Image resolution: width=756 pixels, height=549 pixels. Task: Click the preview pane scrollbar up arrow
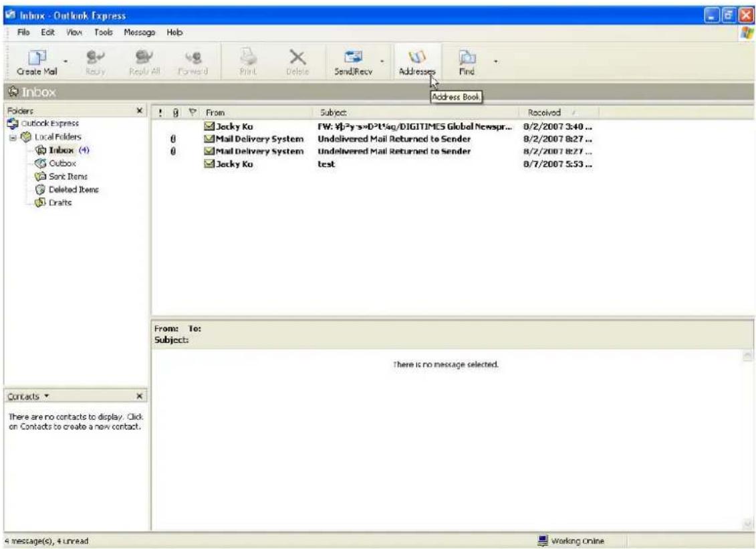click(x=747, y=356)
